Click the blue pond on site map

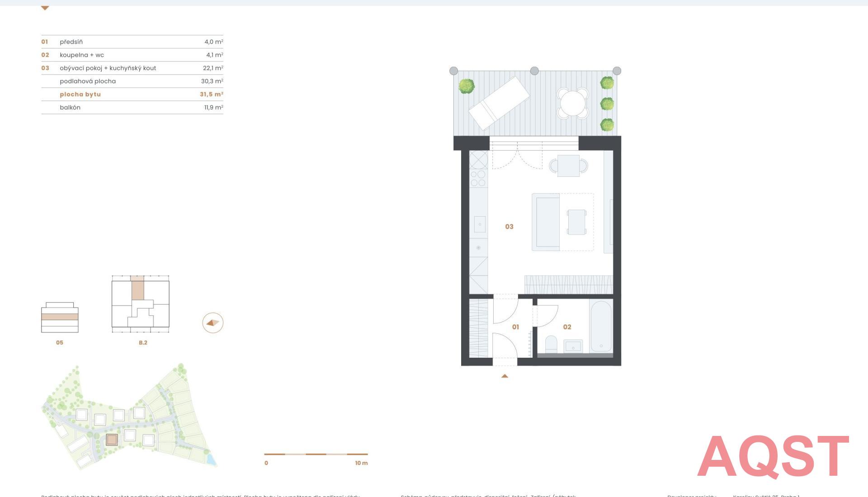point(211,461)
